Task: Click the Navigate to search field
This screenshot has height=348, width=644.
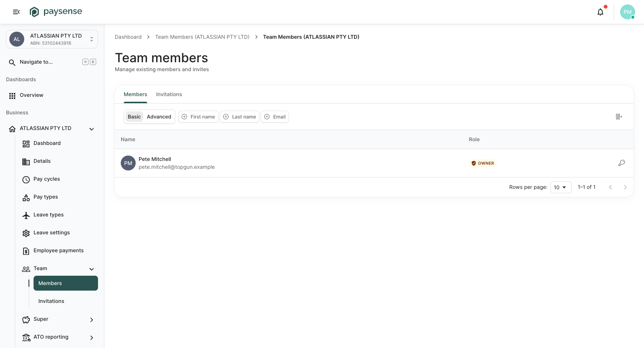Action: pos(52,62)
